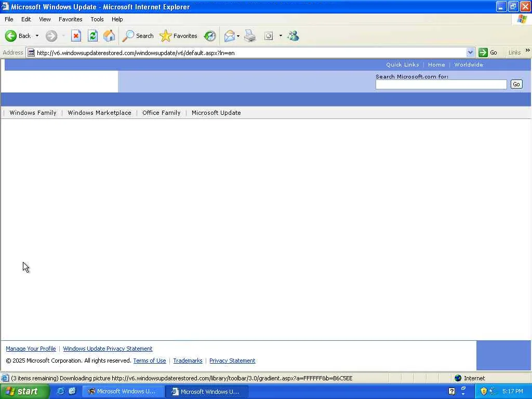Viewport: 532px width, 399px height.
Task: Click into the Address bar URL field
Action: pyautogui.click(x=250, y=53)
